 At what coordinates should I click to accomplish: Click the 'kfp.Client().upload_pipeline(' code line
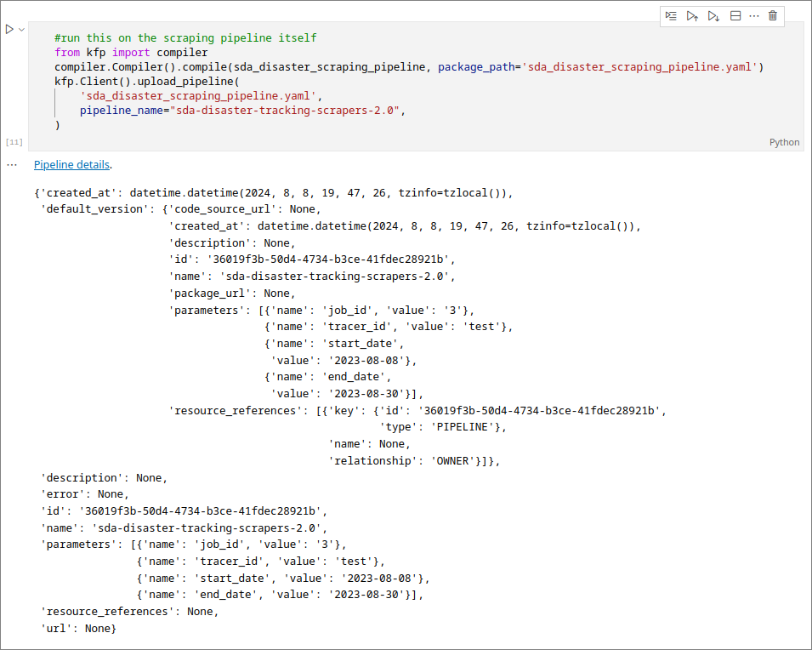pos(147,82)
